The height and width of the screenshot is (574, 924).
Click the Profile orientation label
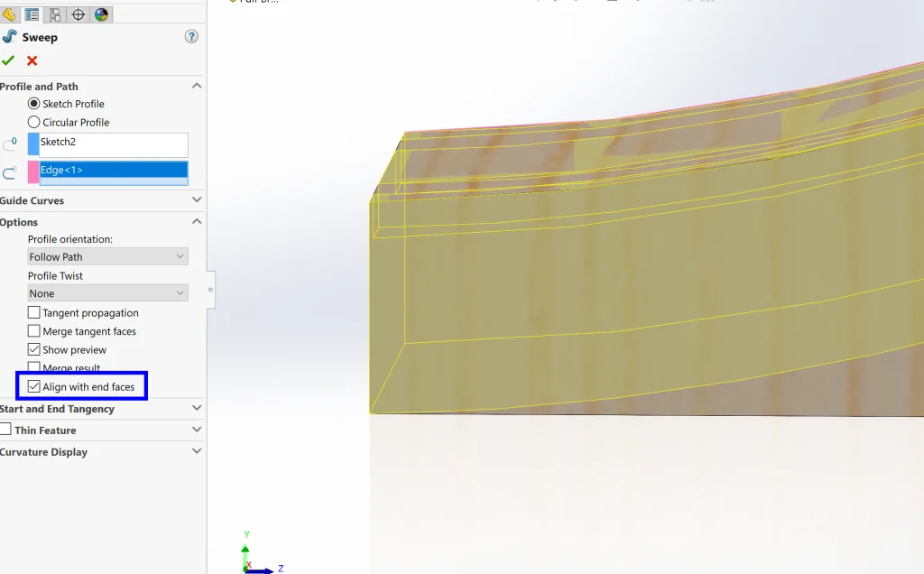click(70, 239)
